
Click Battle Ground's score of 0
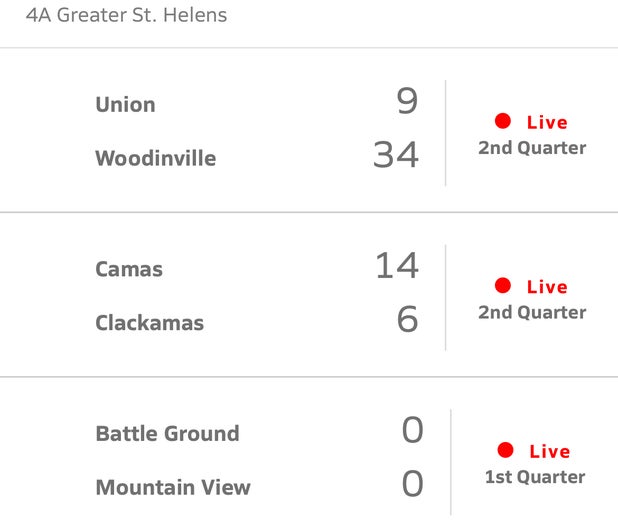pyautogui.click(x=413, y=430)
